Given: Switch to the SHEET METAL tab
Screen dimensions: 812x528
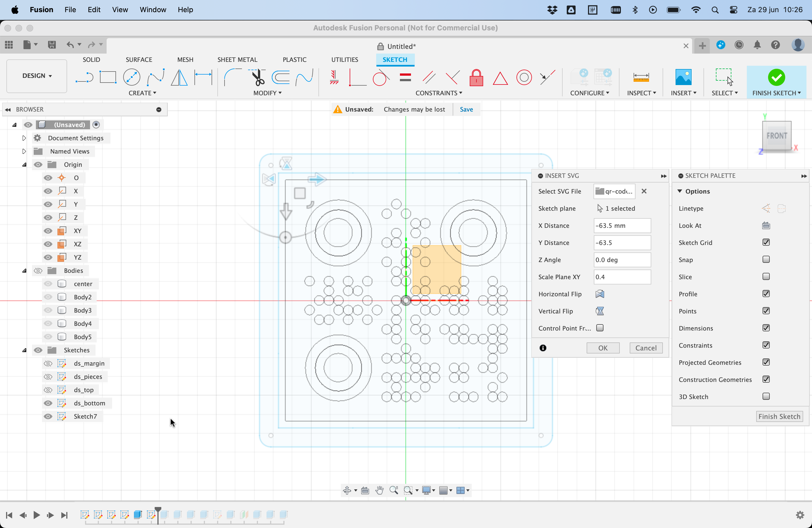Looking at the screenshot, I should [x=237, y=60].
